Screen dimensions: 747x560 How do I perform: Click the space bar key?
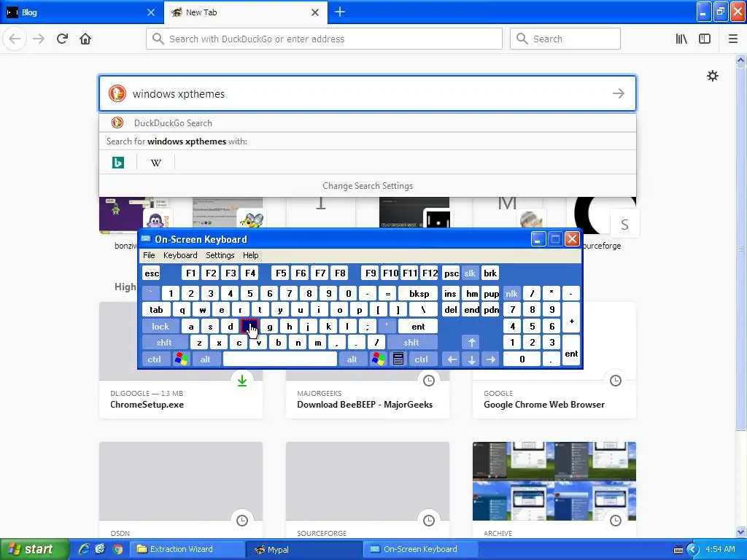[x=280, y=359]
